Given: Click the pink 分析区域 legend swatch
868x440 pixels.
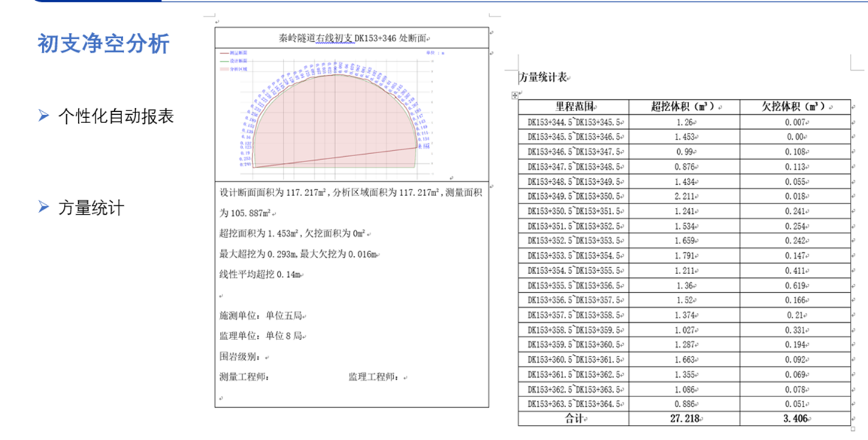Looking at the screenshot, I should [223, 68].
